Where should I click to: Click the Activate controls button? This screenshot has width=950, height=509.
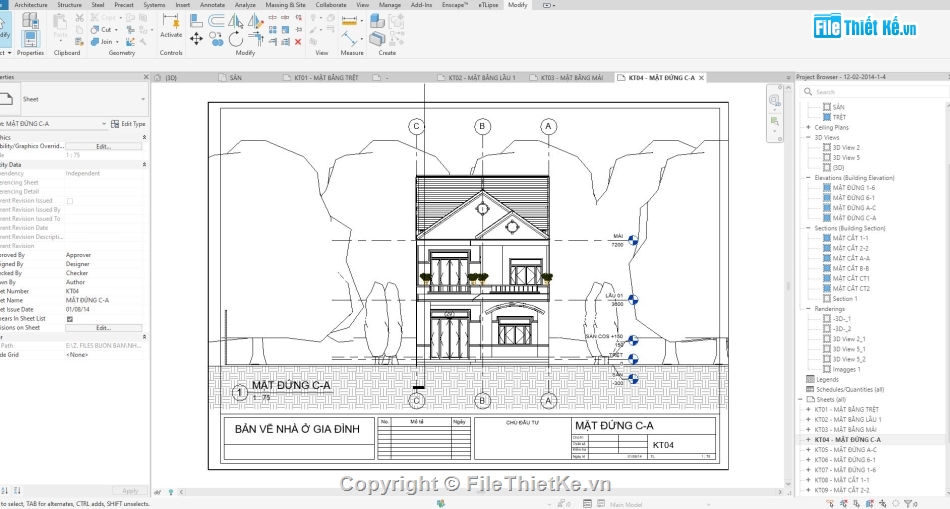point(171,27)
